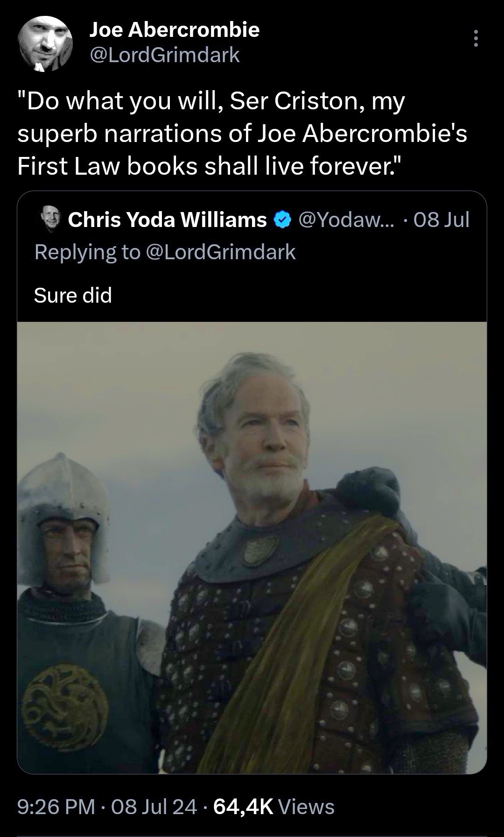The height and width of the screenshot is (837, 504).
Task: Open @LordGrimdark mention in Replying to line
Action: tap(221, 252)
